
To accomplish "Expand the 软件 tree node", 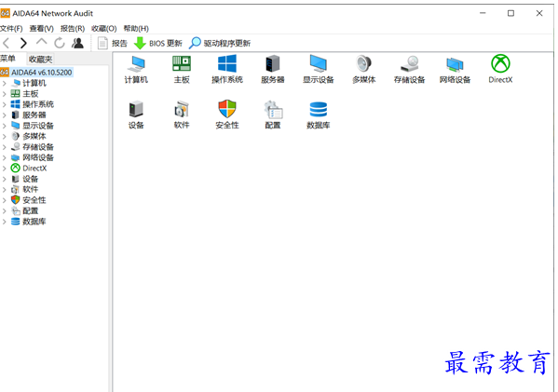I will (x=5, y=190).
